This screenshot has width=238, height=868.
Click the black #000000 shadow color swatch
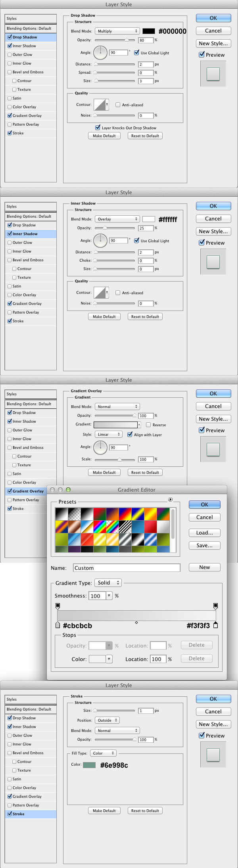click(x=149, y=31)
